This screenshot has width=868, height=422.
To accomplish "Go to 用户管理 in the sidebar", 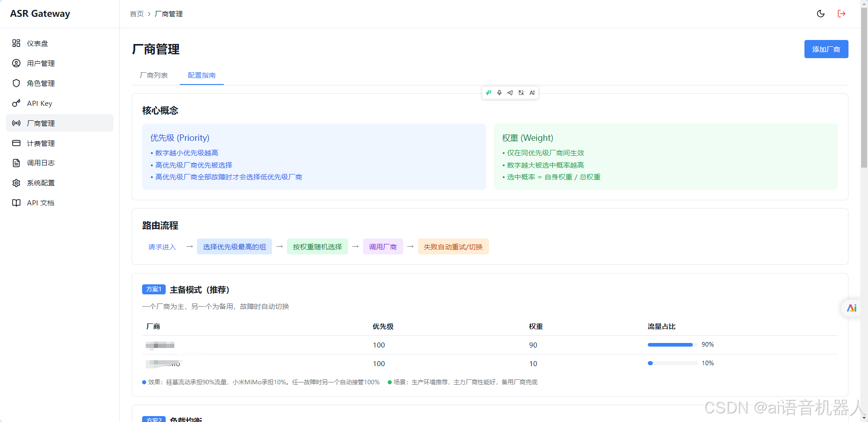I will 59,63.
